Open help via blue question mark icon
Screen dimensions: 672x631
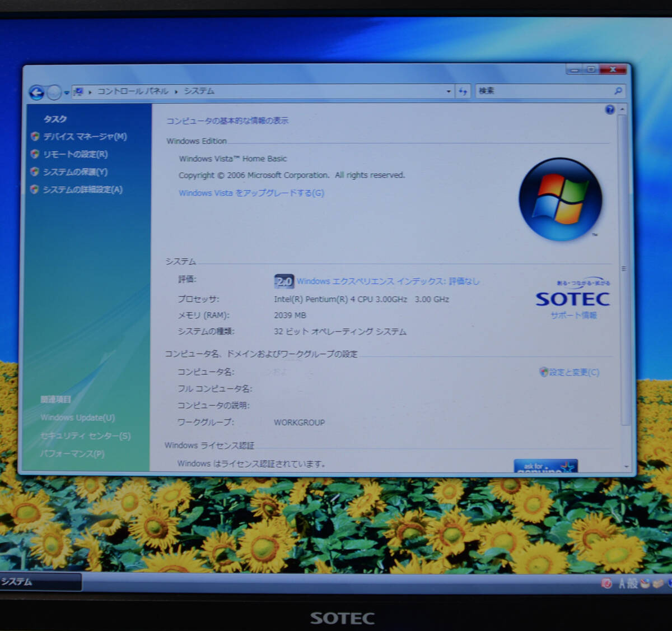[x=610, y=110]
